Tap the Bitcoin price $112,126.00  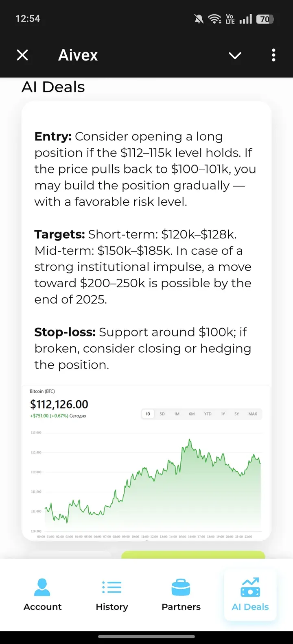[59, 404]
